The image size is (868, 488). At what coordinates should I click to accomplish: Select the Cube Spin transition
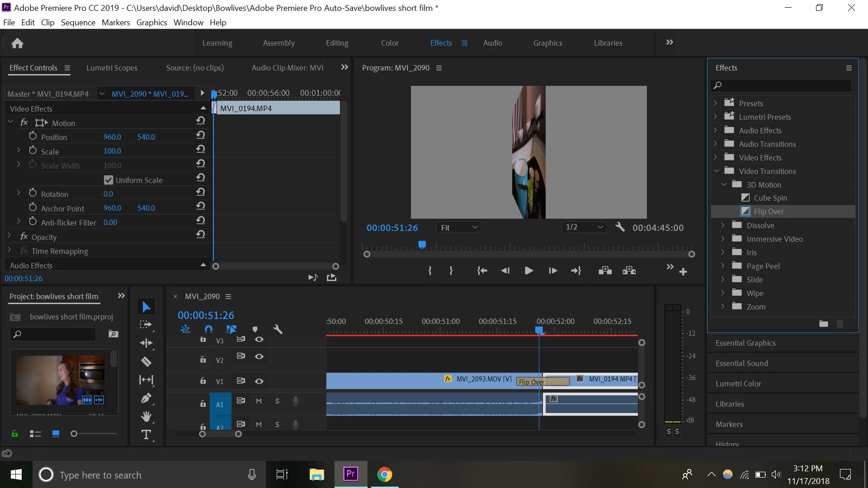(x=770, y=198)
